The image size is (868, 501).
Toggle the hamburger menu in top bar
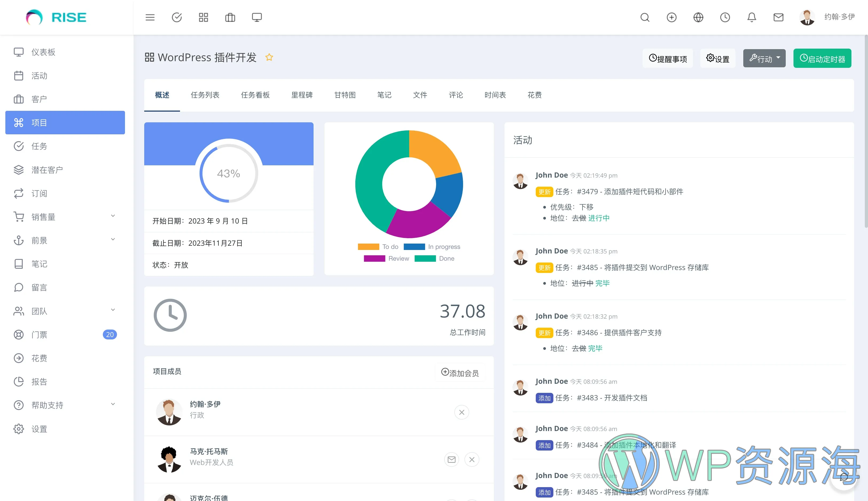pos(150,17)
